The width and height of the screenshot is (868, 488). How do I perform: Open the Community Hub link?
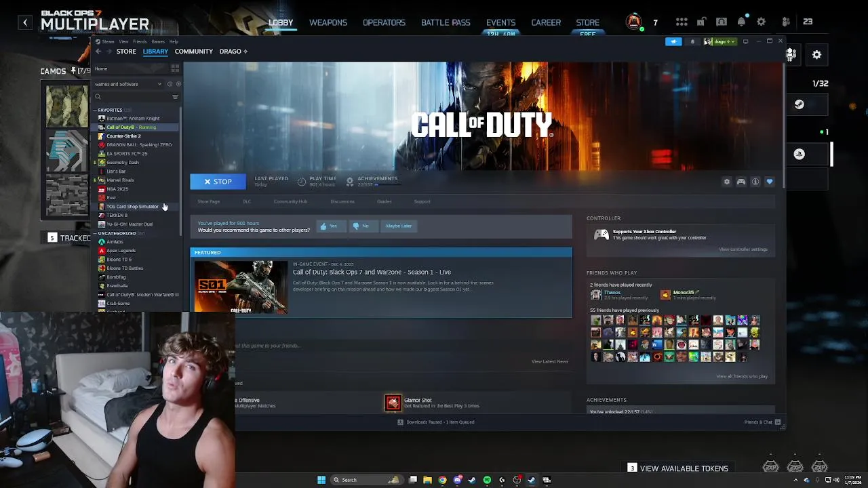[290, 201]
